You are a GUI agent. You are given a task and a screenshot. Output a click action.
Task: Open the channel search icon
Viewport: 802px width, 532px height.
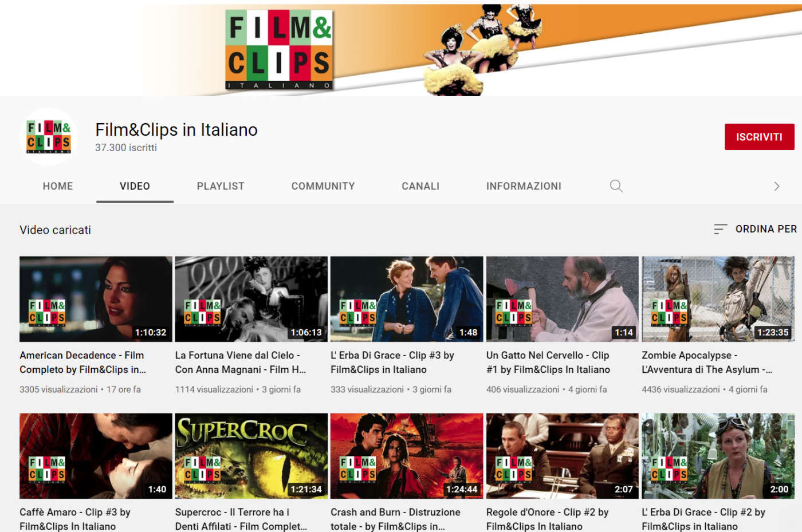coord(616,186)
